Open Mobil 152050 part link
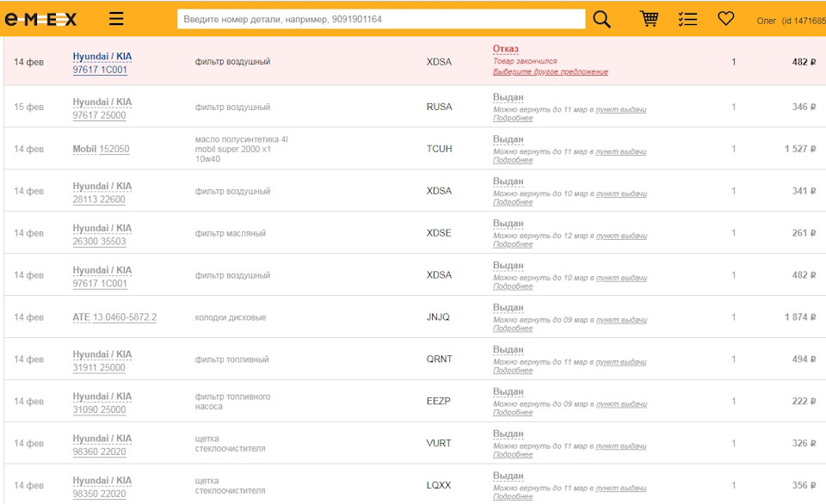This screenshot has width=826, height=504. pos(101,149)
